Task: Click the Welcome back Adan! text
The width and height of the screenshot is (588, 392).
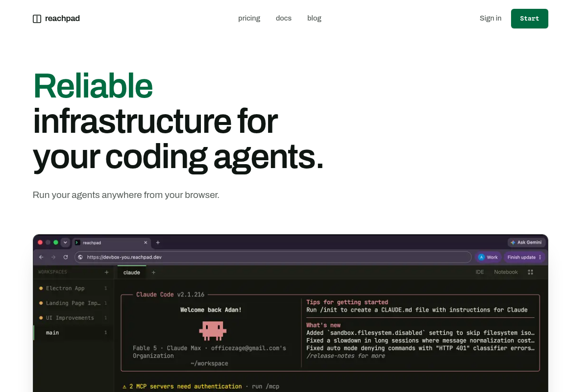Action: pyautogui.click(x=211, y=310)
